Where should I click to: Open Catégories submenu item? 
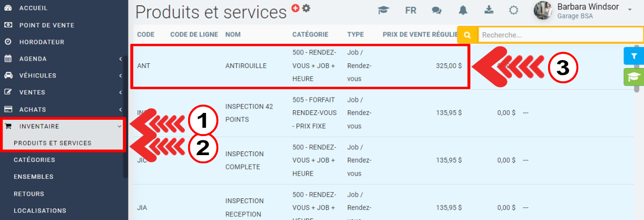[x=34, y=159]
